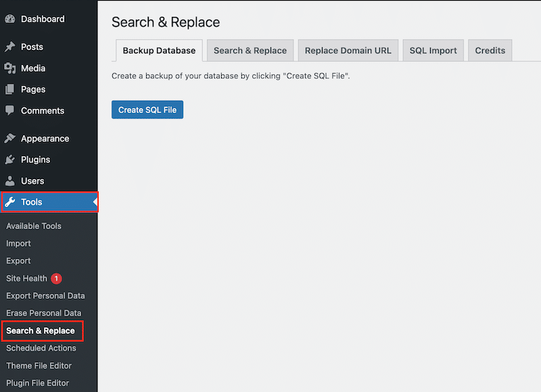Open the Credits tab

(x=490, y=51)
